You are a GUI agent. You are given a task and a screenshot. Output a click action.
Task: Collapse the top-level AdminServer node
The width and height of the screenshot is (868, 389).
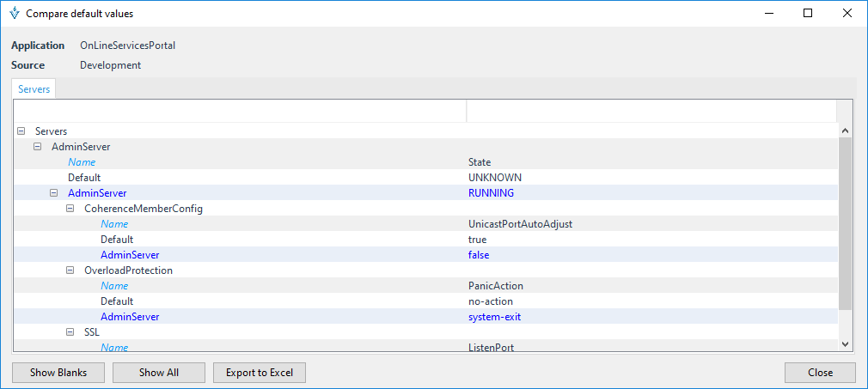tap(37, 147)
